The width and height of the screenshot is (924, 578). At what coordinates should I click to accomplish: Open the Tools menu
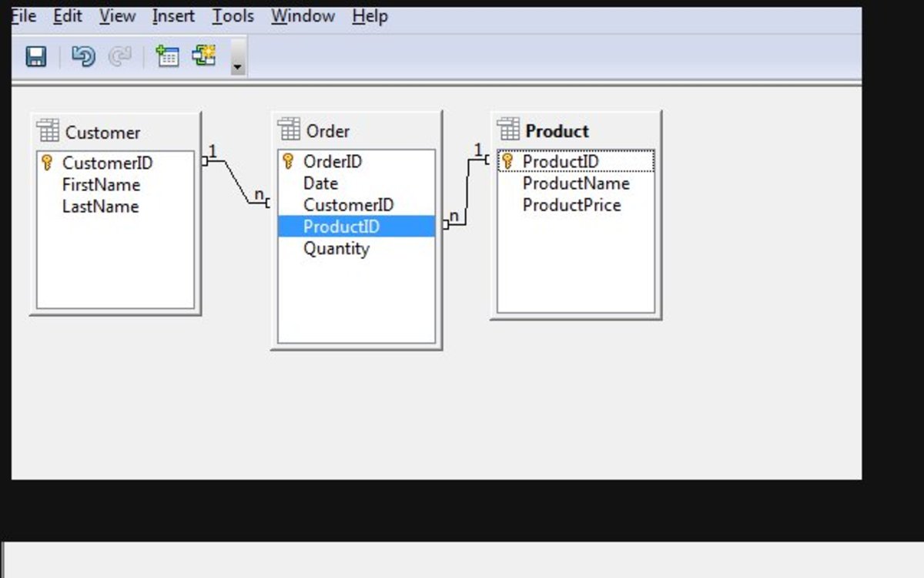[x=233, y=15]
